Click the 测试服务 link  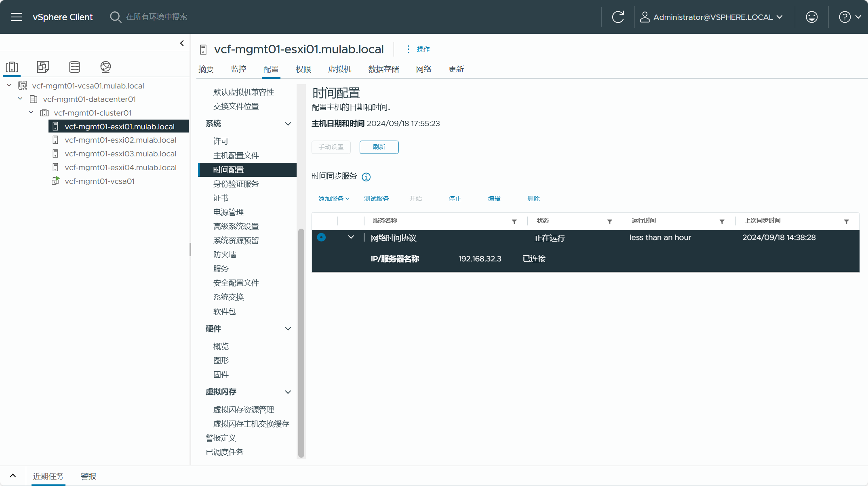click(x=376, y=198)
